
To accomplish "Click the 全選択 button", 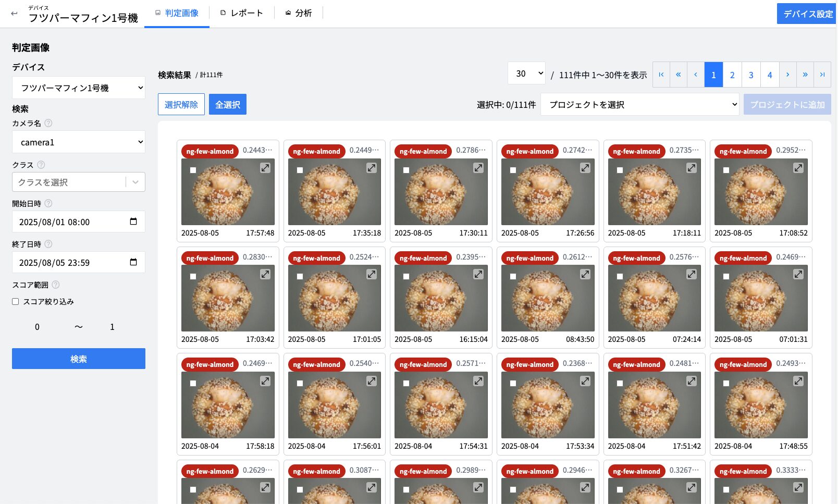I will pos(227,105).
